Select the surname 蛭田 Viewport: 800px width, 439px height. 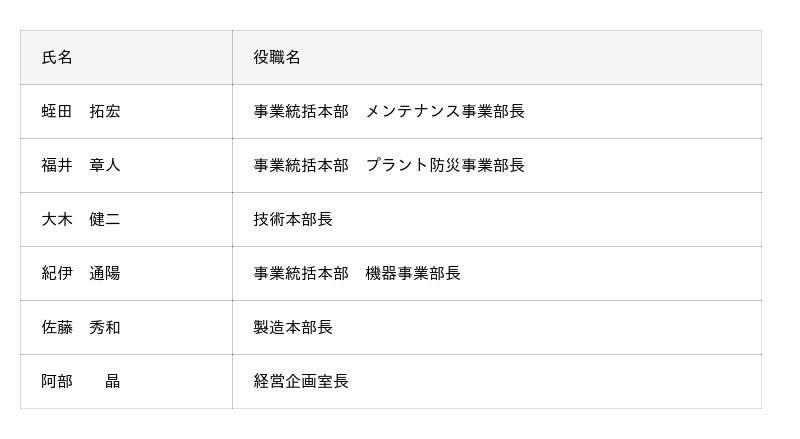(x=57, y=112)
